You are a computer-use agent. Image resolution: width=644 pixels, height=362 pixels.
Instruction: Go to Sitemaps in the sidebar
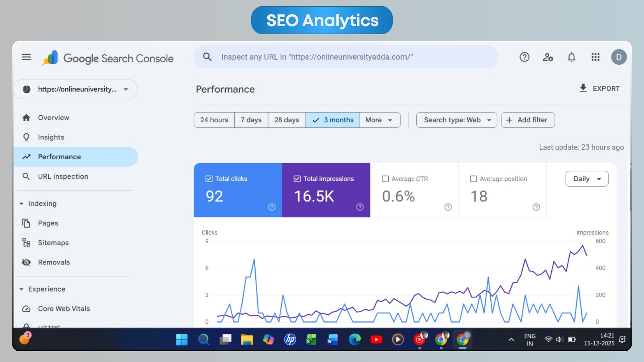point(53,243)
